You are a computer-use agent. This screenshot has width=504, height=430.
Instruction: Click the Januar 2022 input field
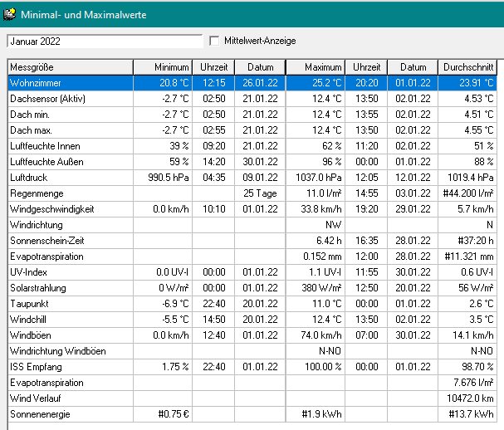pos(104,41)
